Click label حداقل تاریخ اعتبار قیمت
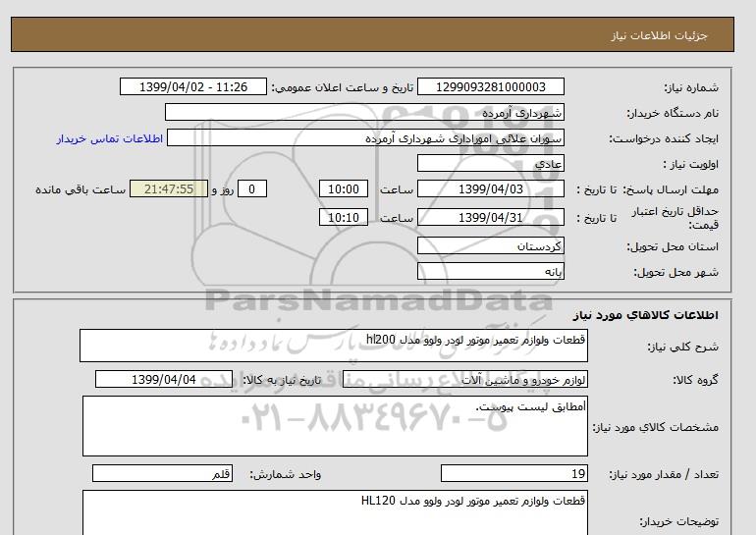 (x=675, y=218)
